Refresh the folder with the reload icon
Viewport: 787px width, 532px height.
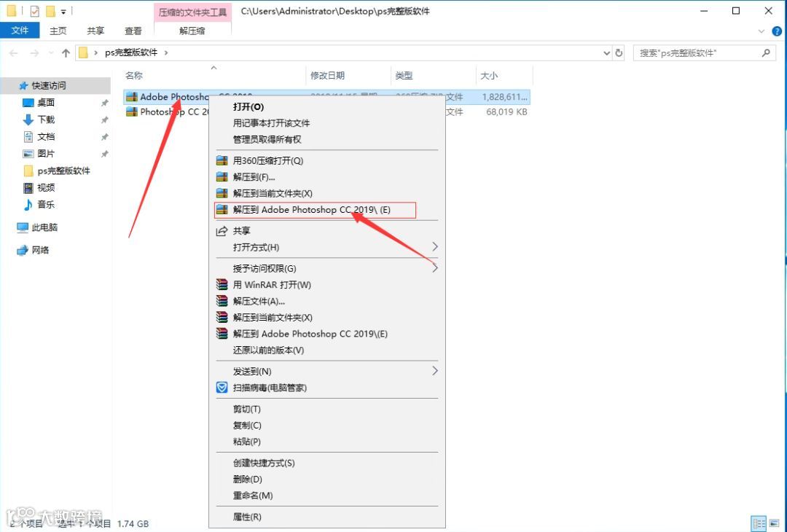tap(619, 52)
